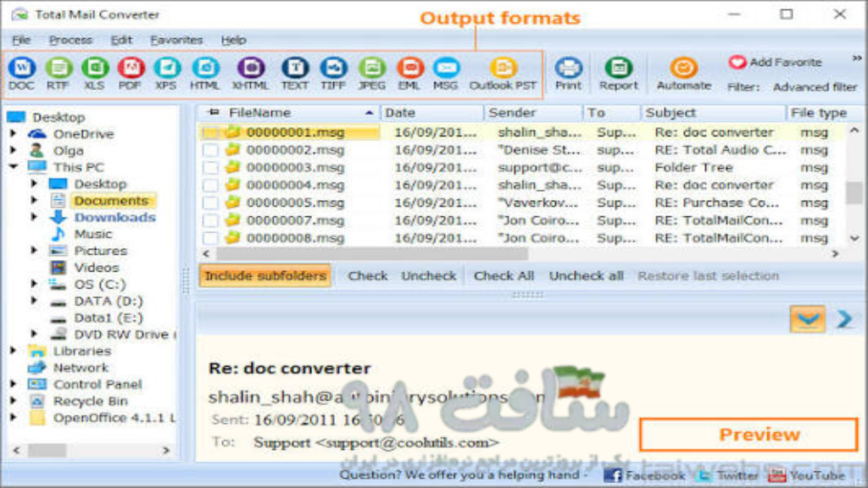The height and width of the screenshot is (488, 868).
Task: Open Facebook link in status bar
Action: (645, 475)
